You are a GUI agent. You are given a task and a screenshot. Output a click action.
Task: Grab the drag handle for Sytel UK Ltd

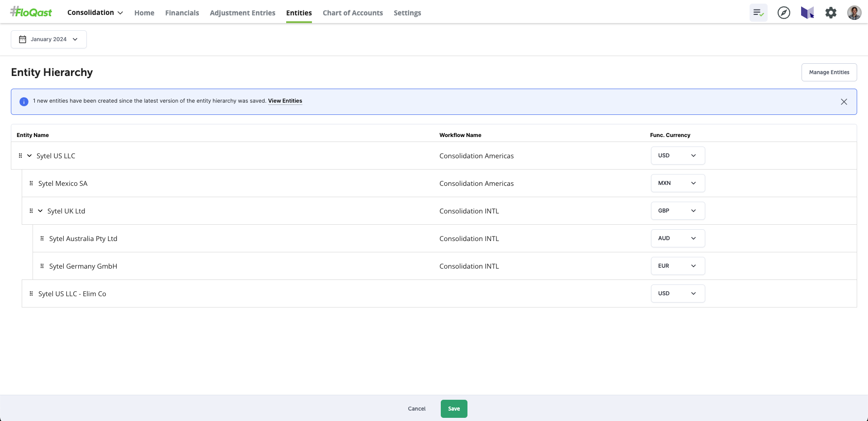[31, 211]
